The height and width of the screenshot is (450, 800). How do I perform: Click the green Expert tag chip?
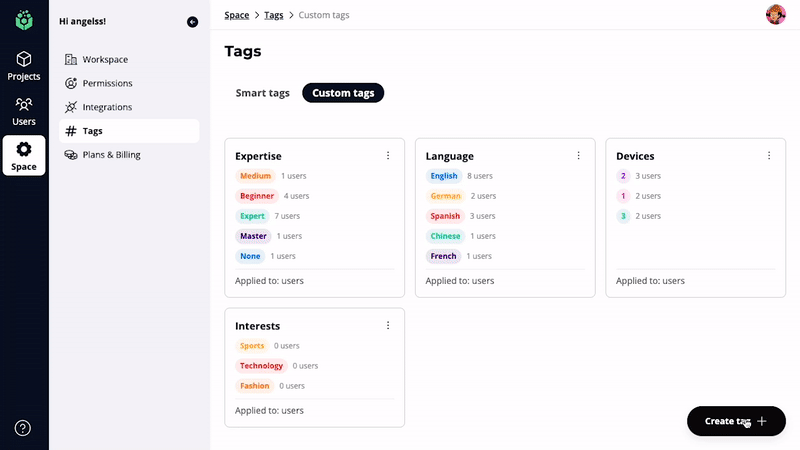pos(252,216)
